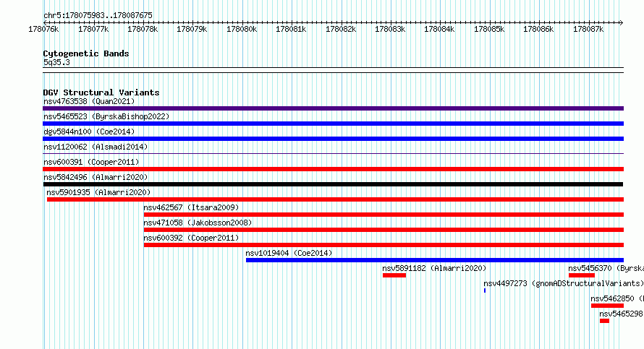Open the nsv5465523 (ByrskaBishop2022) label
The image size is (644, 349).
106,116
